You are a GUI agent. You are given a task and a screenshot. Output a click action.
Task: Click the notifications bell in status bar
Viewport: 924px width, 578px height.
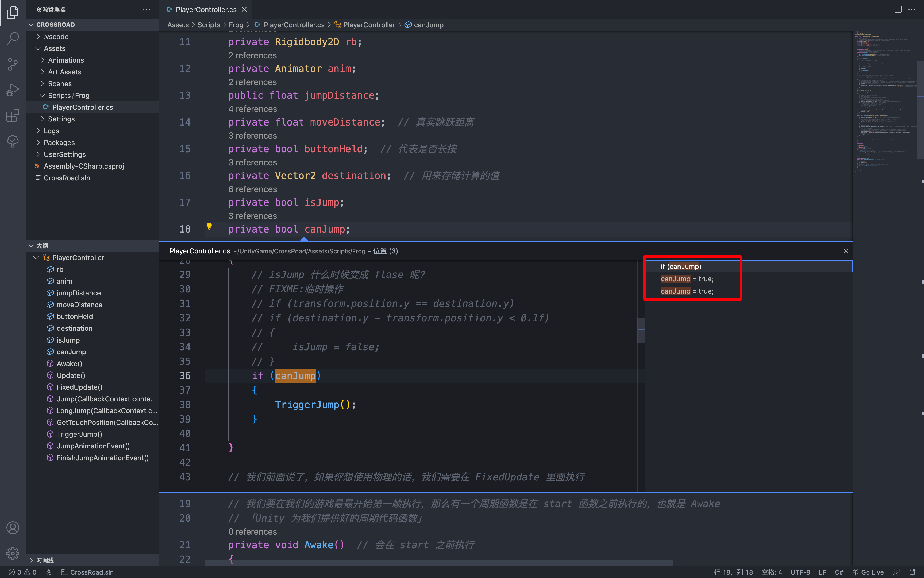click(x=912, y=572)
